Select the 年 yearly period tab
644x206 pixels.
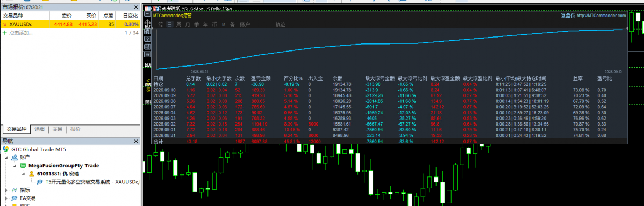click(x=206, y=25)
